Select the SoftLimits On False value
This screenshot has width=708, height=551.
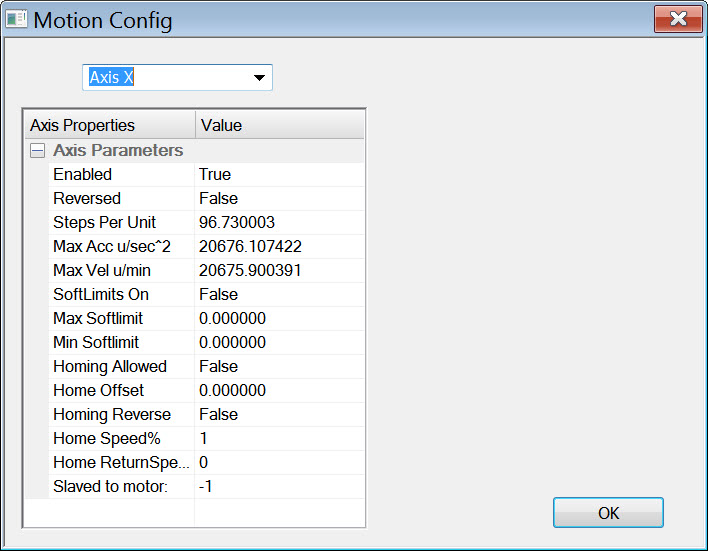(279, 294)
